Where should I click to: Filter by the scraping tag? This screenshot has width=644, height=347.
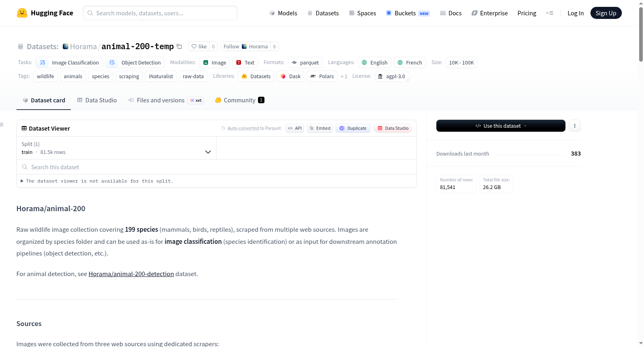129,76
